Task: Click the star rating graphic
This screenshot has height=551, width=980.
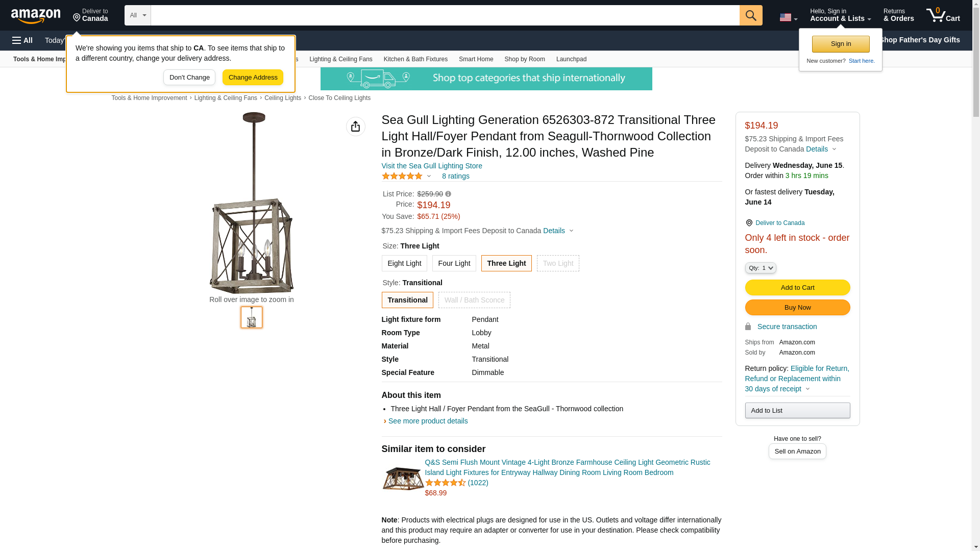Action: (402, 176)
